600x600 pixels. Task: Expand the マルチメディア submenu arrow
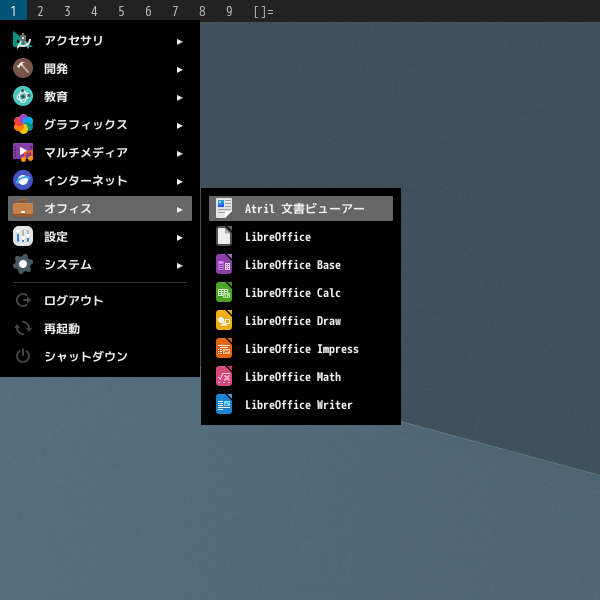pos(179,153)
